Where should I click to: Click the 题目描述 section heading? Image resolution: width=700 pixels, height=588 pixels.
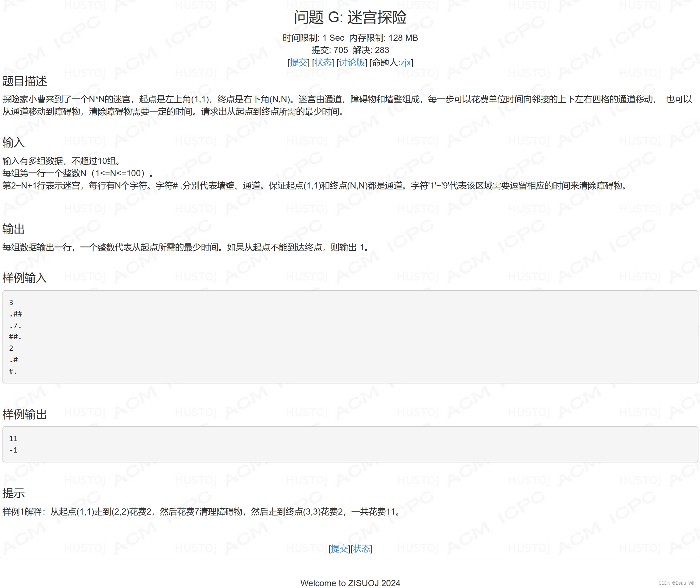click(24, 81)
